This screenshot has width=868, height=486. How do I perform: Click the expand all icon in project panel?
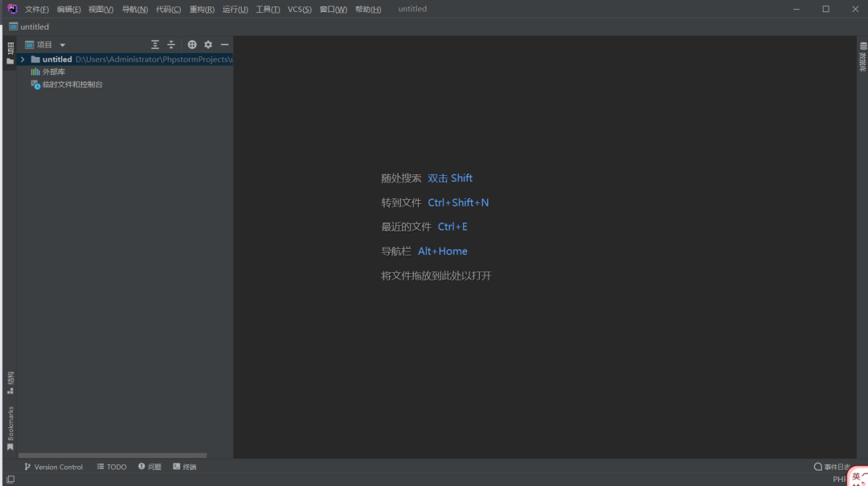(155, 45)
